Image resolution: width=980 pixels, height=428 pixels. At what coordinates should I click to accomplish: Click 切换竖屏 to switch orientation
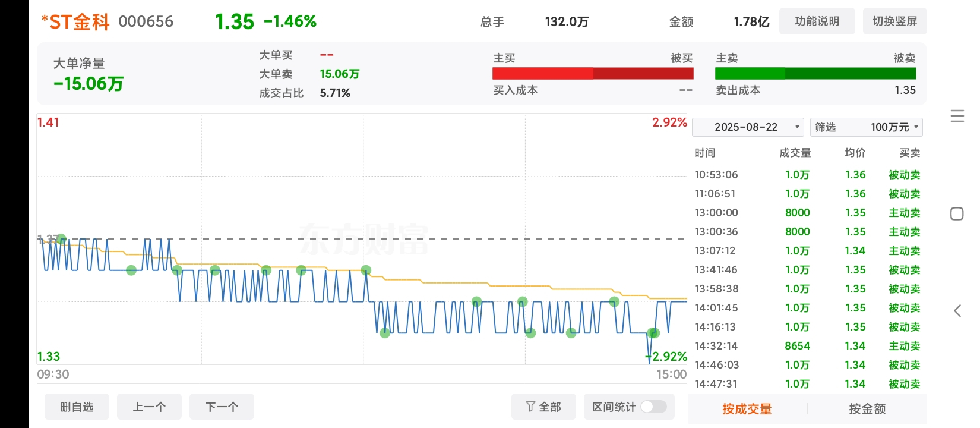point(894,21)
